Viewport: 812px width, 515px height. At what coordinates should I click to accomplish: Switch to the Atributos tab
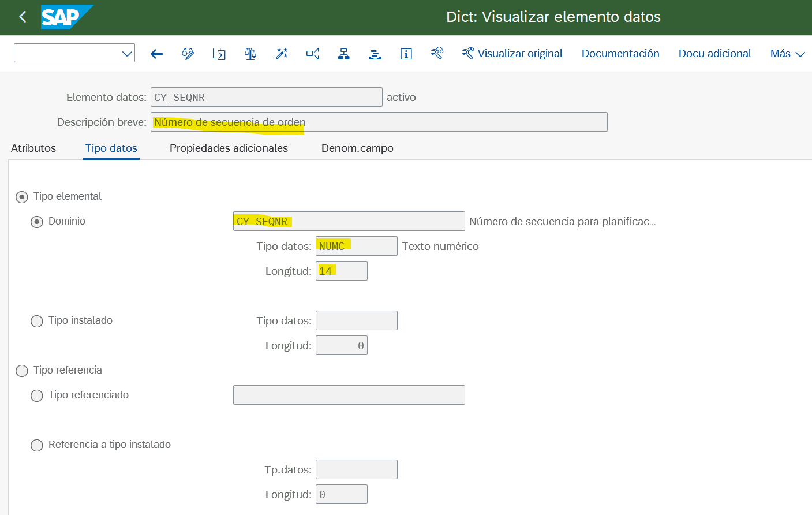pos(33,148)
